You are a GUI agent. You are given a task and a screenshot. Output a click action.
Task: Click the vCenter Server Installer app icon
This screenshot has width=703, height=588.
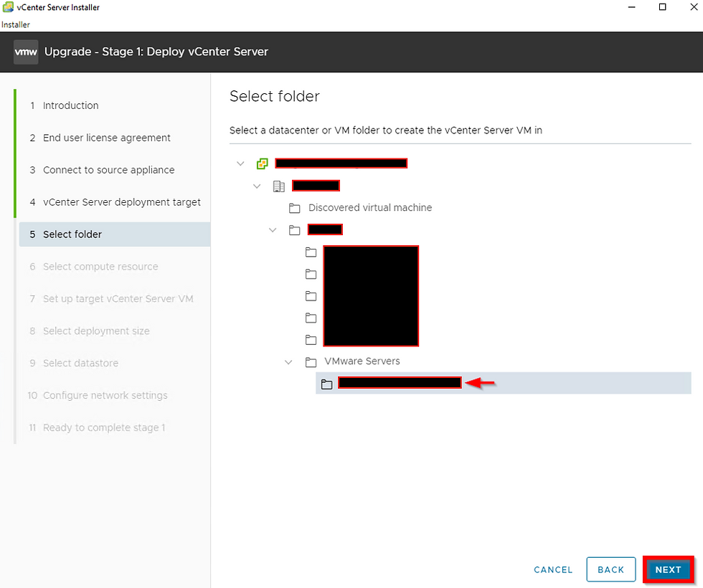pyautogui.click(x=8, y=6)
